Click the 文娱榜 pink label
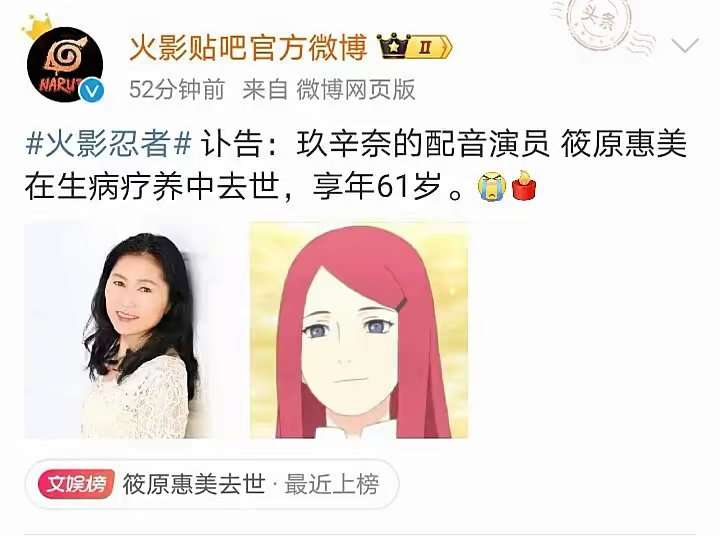The image size is (720, 536). coord(76,484)
